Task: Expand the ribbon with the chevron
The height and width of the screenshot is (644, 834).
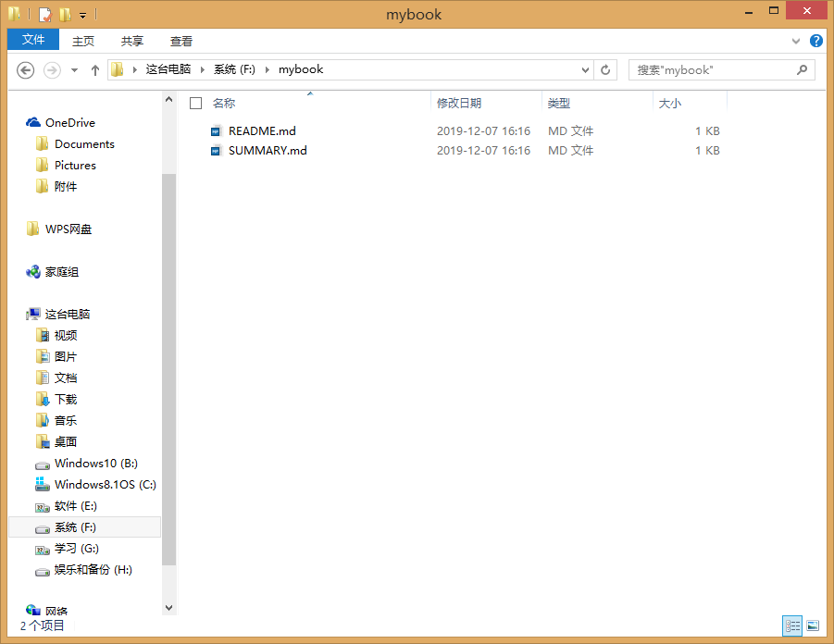Action: coord(796,41)
